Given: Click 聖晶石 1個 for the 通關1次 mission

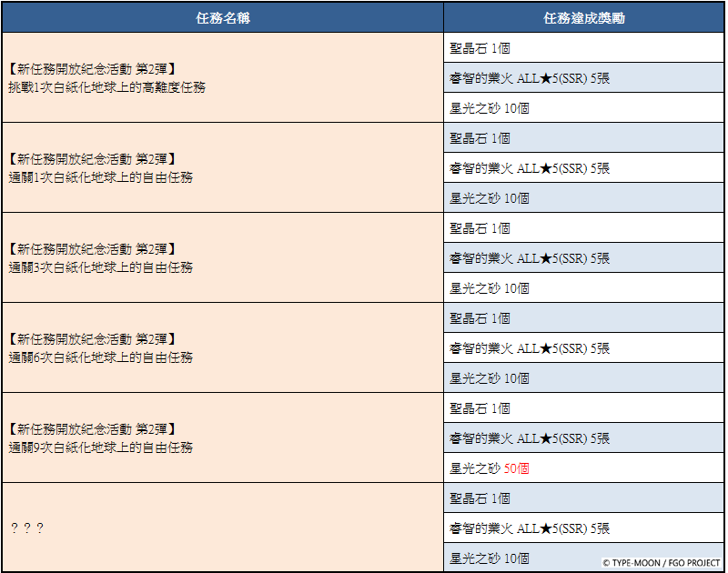Looking at the screenshot, I should tap(480, 138).
